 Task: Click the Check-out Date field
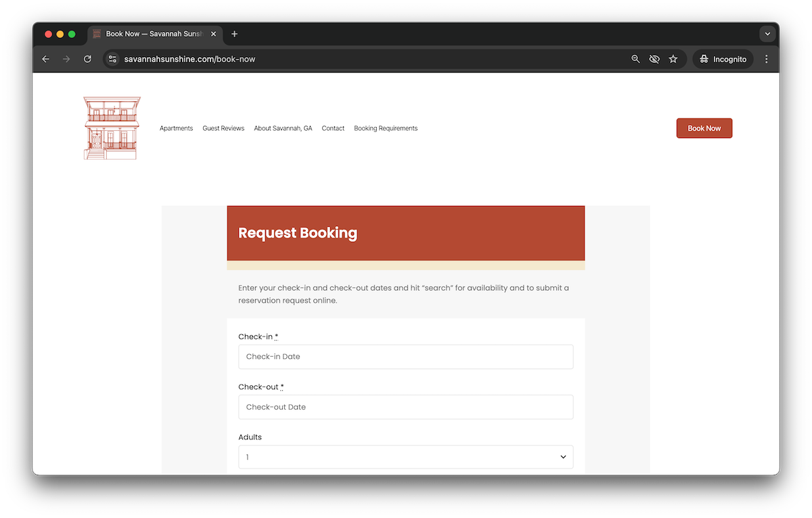(x=405, y=407)
